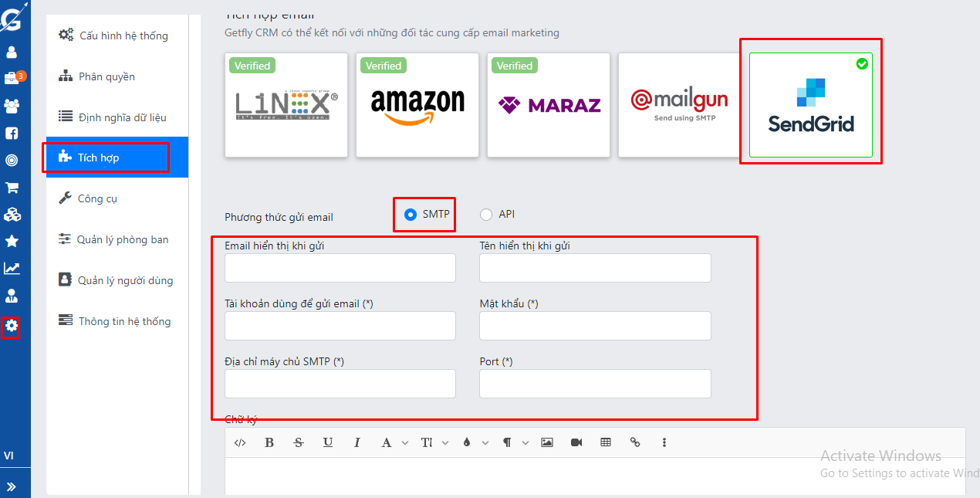The height and width of the screenshot is (498, 980).
Task: Click the shopping cart sidebar icon
Action: (12, 188)
